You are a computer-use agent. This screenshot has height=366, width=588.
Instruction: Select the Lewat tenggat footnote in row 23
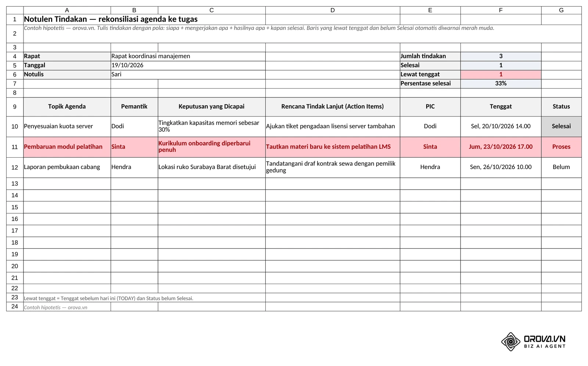coord(108,298)
